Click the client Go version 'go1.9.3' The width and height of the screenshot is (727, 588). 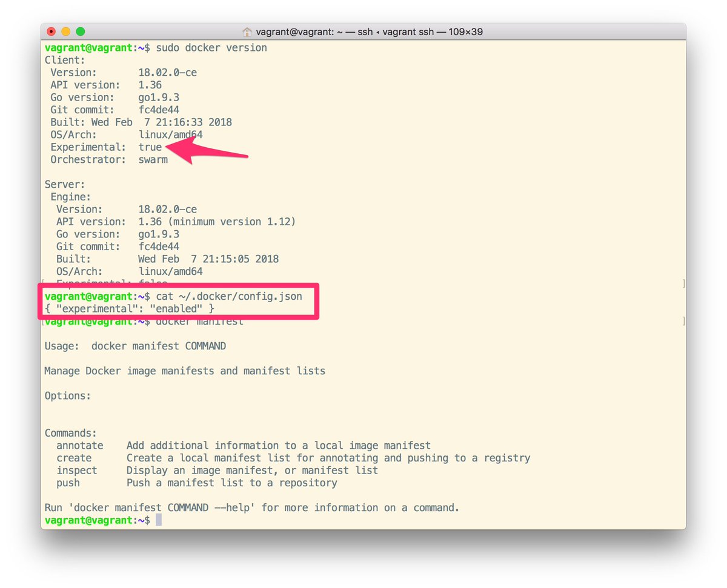click(159, 97)
